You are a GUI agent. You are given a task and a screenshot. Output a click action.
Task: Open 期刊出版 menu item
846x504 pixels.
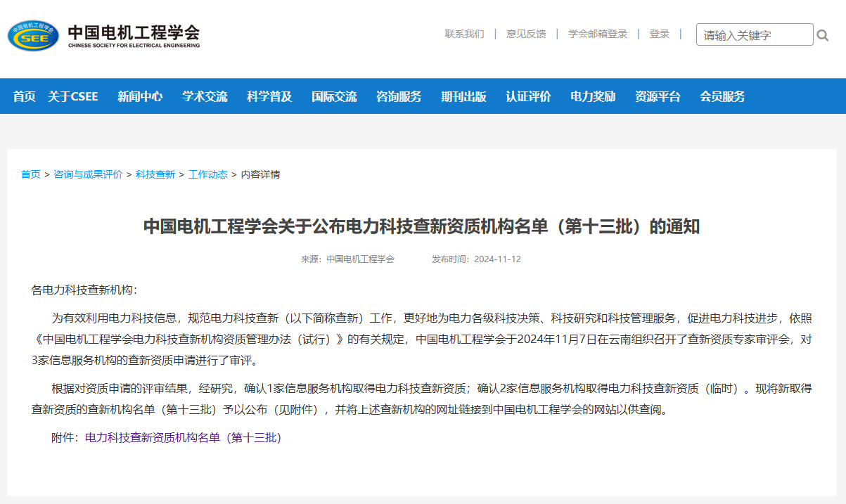pyautogui.click(x=463, y=96)
